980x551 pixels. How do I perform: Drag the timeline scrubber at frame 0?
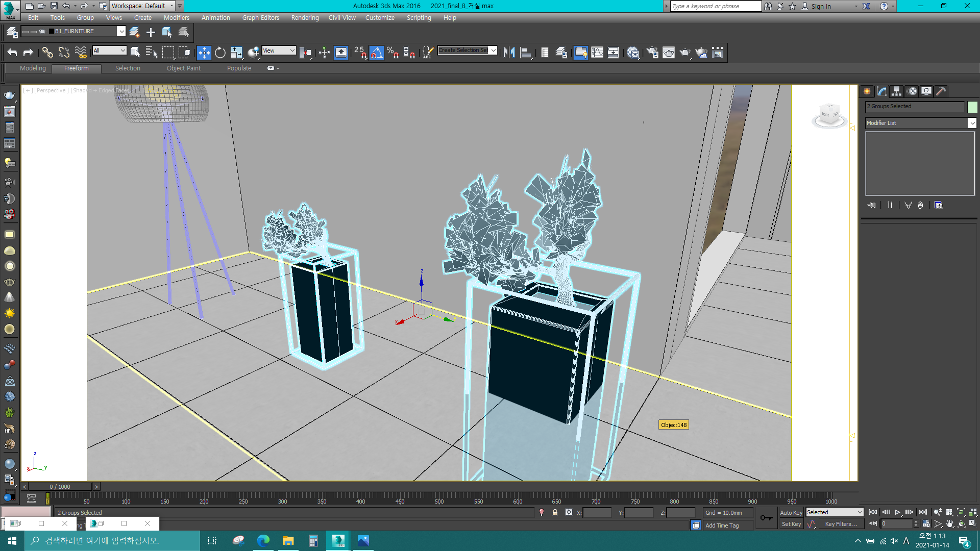click(48, 498)
